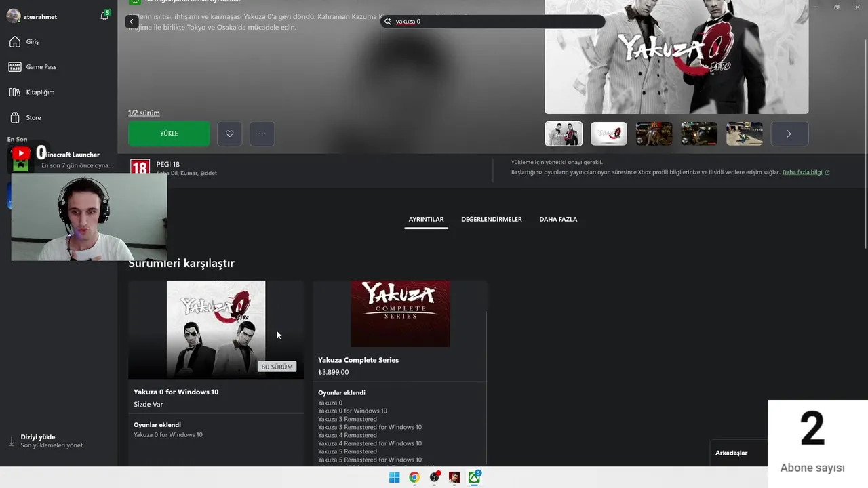The image size is (868, 488).
Task: Click the Sizde Var label
Action: point(149,404)
